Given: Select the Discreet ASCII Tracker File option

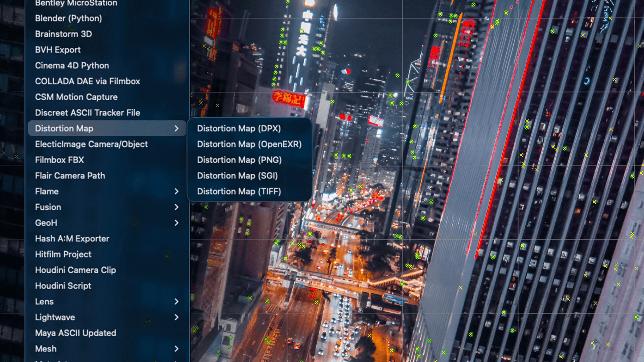Looking at the screenshot, I should point(88,113).
